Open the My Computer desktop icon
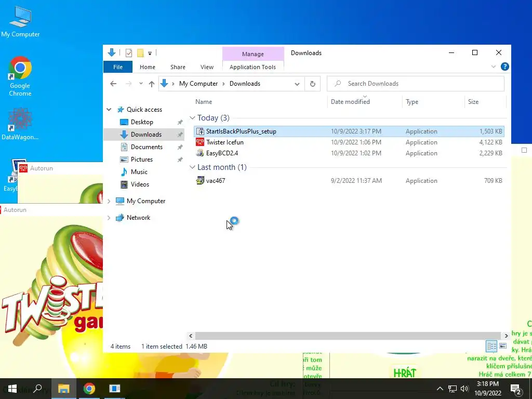 (x=20, y=21)
